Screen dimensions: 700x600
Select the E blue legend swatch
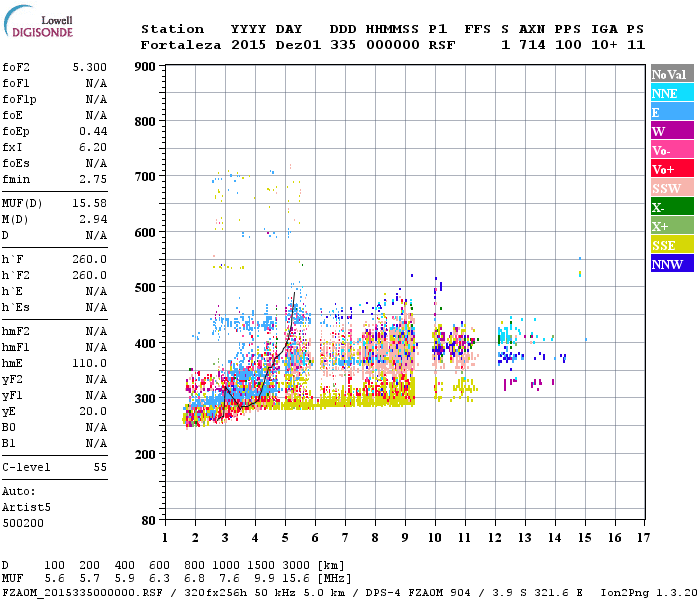click(672, 112)
